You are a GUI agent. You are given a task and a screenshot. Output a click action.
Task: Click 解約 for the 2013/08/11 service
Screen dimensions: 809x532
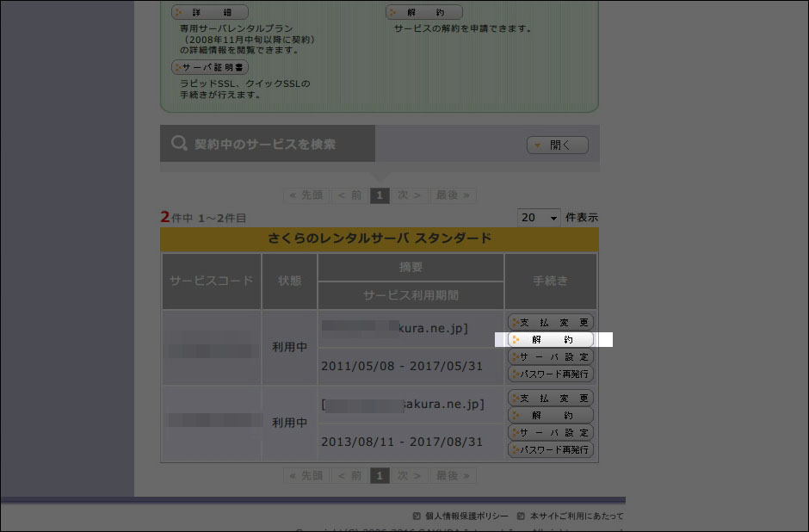coord(551,415)
